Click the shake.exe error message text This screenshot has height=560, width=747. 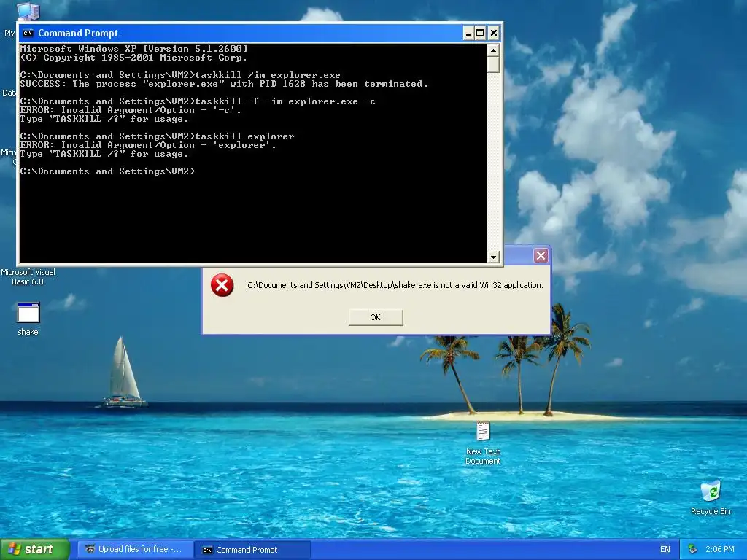coord(395,285)
